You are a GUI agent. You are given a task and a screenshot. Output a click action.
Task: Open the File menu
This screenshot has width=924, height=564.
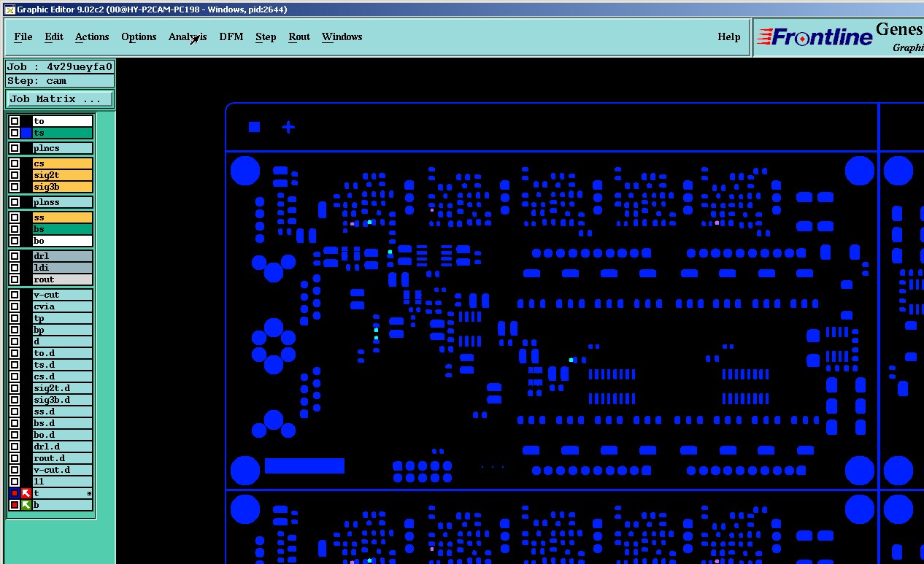pyautogui.click(x=23, y=36)
